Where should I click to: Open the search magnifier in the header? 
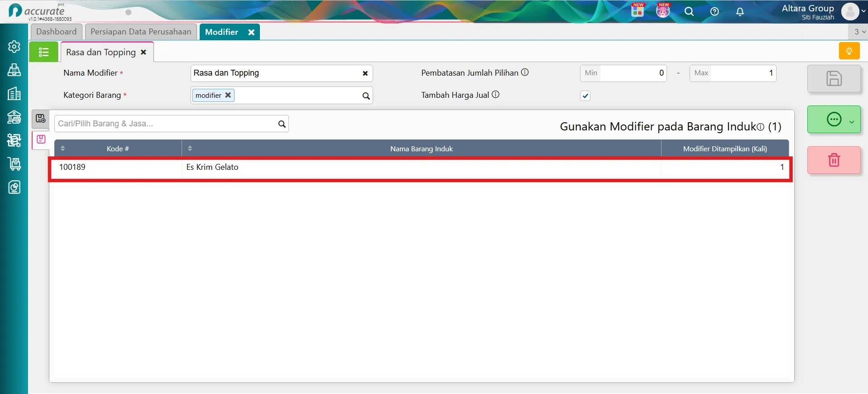pyautogui.click(x=689, y=12)
